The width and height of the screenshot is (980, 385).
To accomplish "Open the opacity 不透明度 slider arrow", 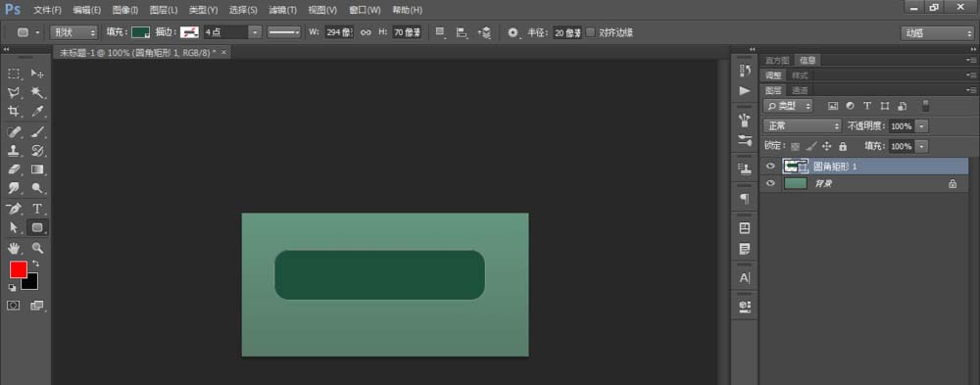I will (922, 126).
